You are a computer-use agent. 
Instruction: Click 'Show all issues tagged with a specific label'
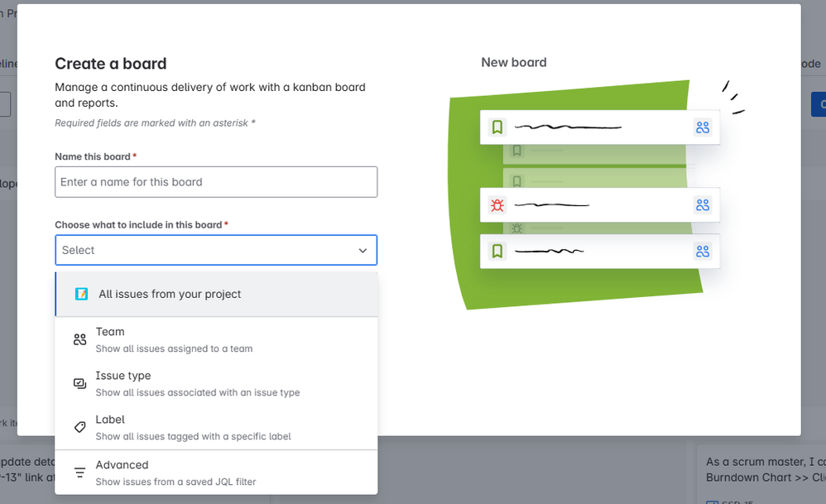click(194, 436)
